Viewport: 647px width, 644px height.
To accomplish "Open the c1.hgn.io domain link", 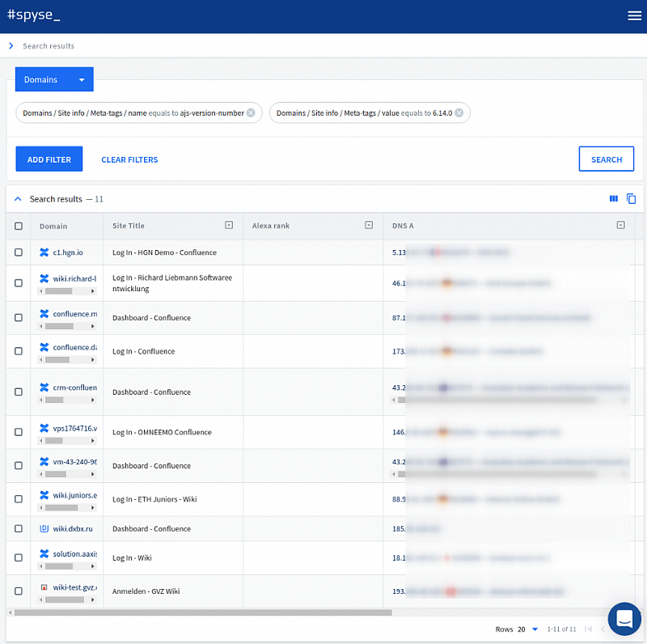I will coord(68,252).
